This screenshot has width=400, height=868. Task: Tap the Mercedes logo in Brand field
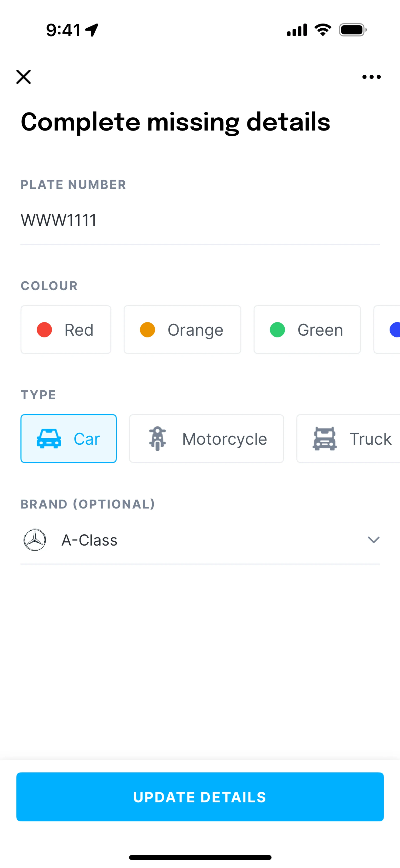pos(35,540)
